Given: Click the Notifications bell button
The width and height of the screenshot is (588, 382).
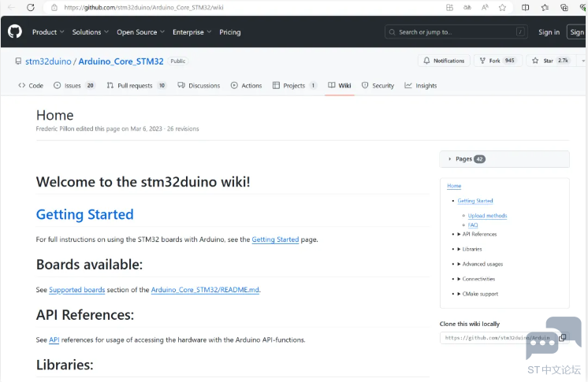Looking at the screenshot, I should click(x=444, y=61).
